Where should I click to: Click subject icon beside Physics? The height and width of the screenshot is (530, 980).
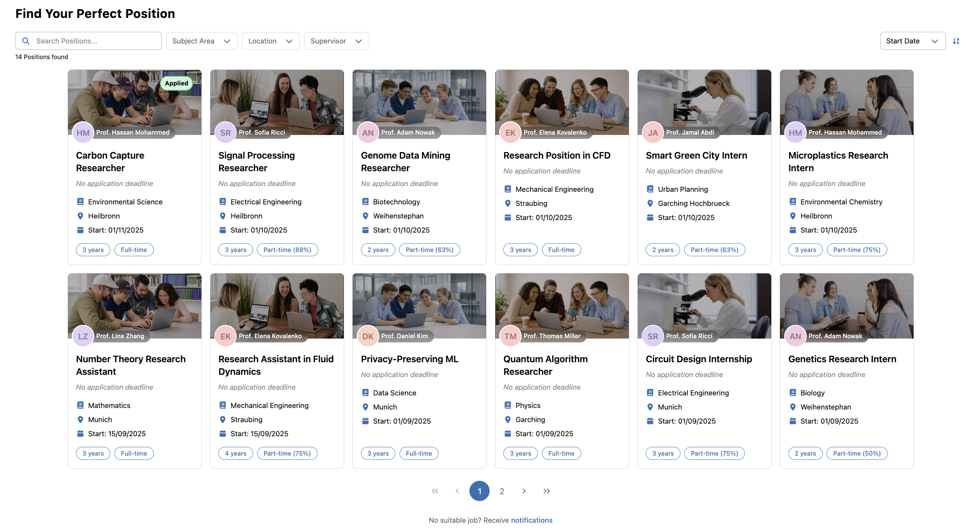click(x=508, y=405)
